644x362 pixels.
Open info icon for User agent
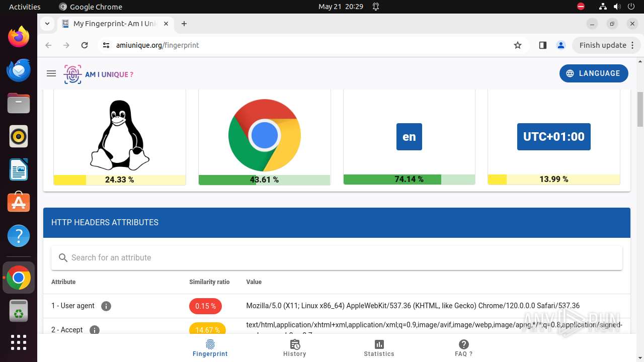click(x=106, y=306)
